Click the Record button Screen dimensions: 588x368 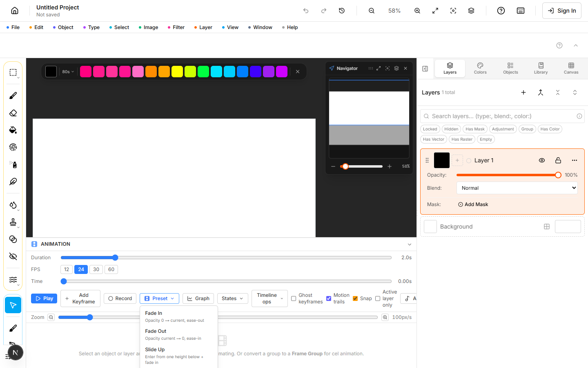pyautogui.click(x=120, y=298)
